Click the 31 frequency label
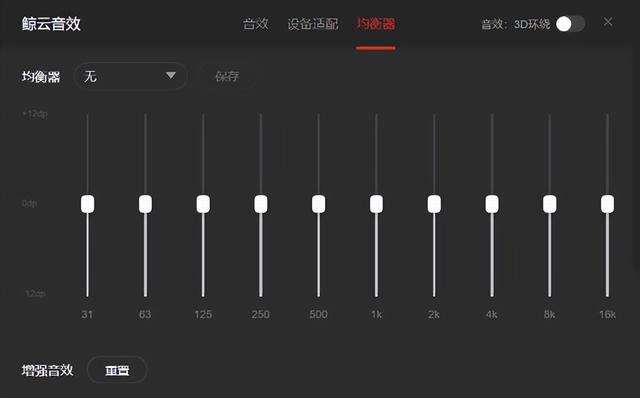The height and width of the screenshot is (398, 640). pyautogui.click(x=87, y=314)
